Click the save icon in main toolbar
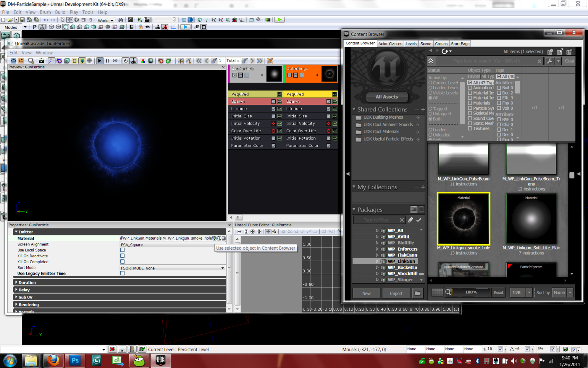Screen dimensions: 588x368 point(22,20)
